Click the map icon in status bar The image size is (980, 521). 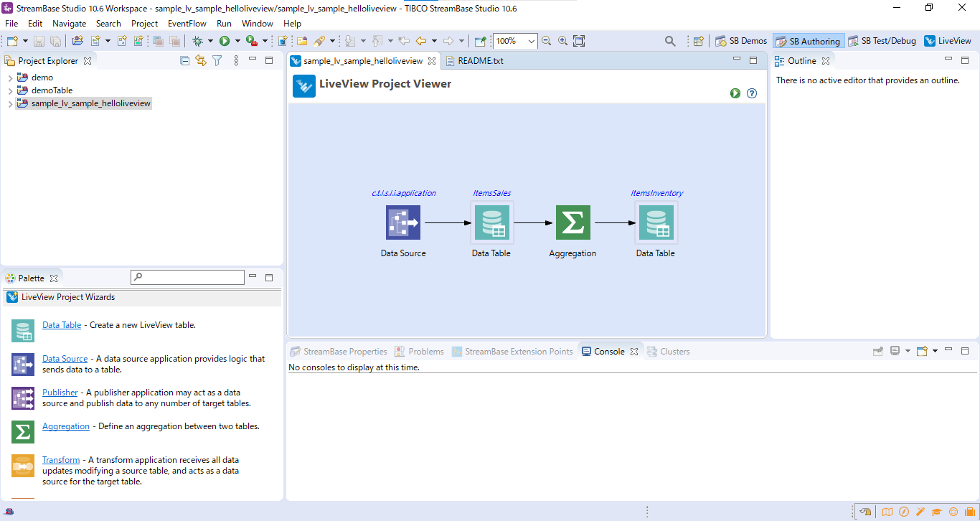point(887,512)
